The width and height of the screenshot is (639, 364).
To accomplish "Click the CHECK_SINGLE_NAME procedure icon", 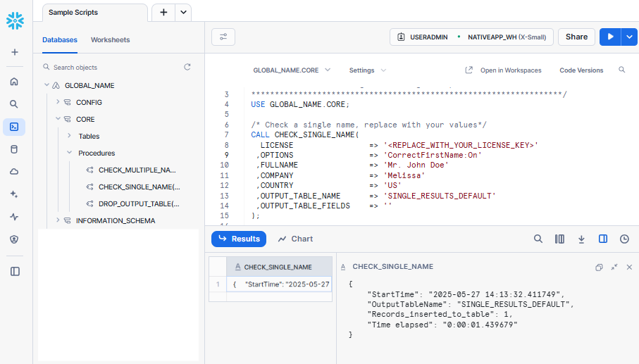I will [x=89, y=187].
